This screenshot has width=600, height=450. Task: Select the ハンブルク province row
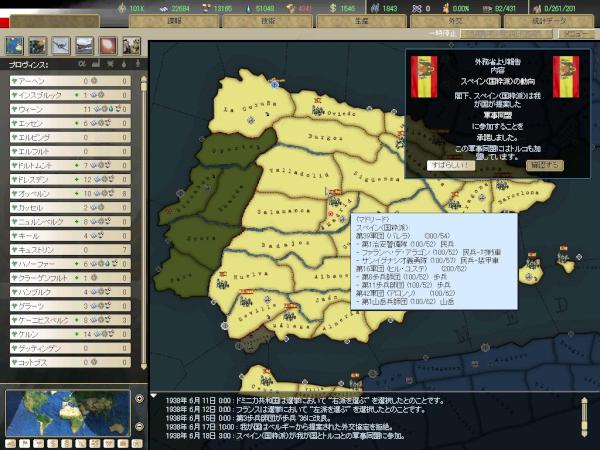click(x=70, y=292)
